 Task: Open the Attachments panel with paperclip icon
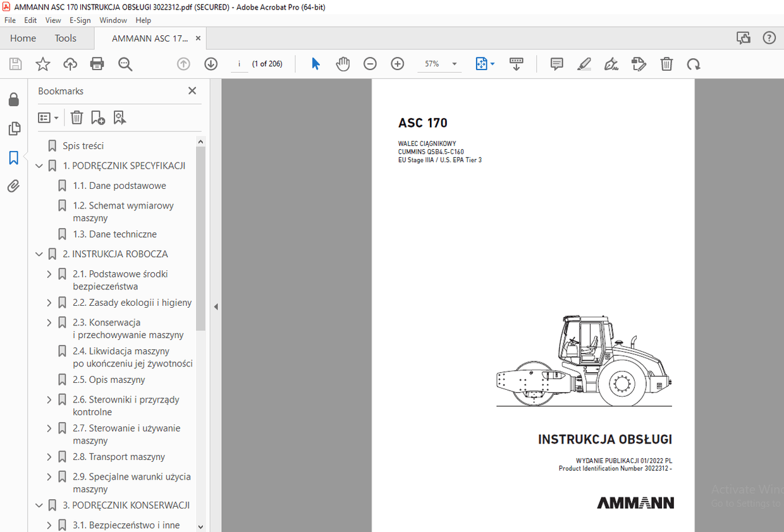point(13,186)
